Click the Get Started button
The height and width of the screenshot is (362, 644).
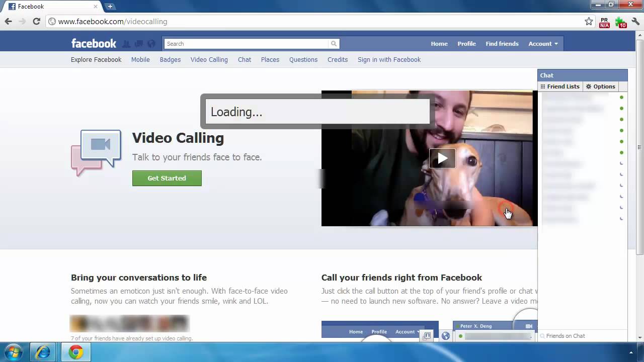pos(167,178)
